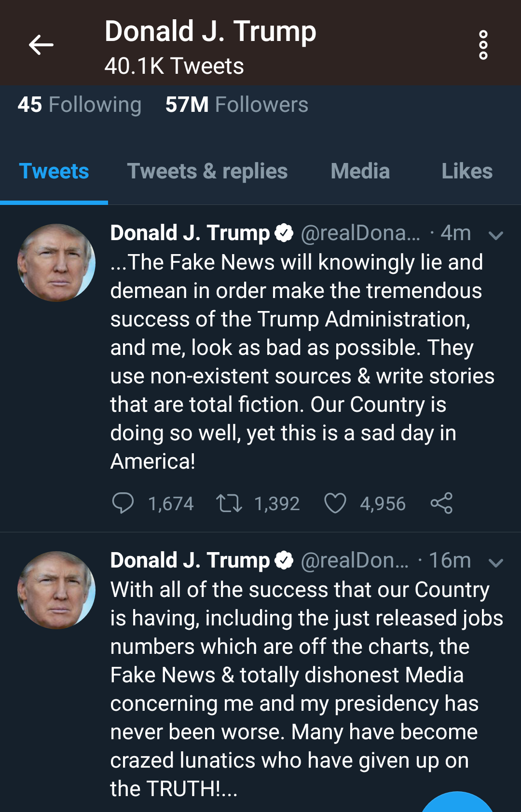Tap the back arrow in header
The image size is (521, 812).
[x=41, y=45]
